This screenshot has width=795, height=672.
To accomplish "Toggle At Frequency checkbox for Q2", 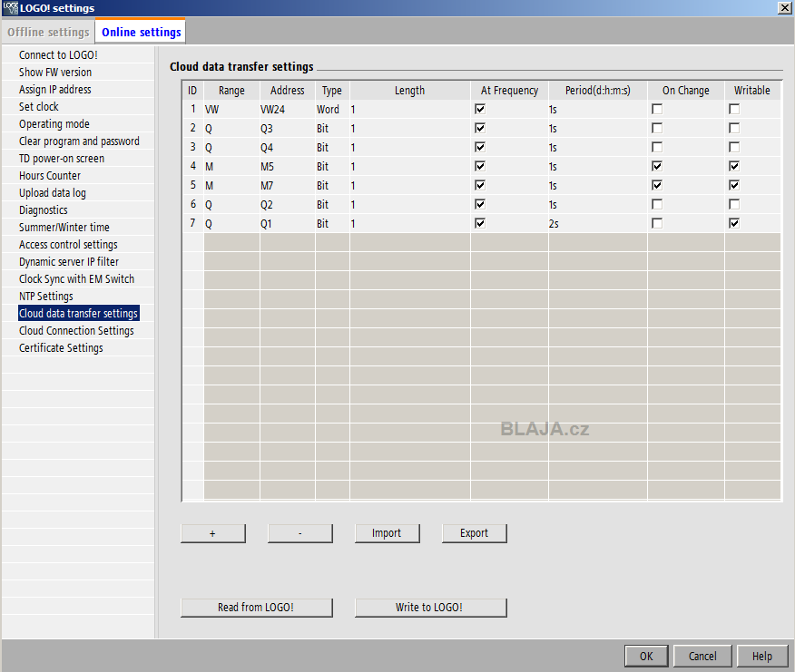I will coord(480,204).
